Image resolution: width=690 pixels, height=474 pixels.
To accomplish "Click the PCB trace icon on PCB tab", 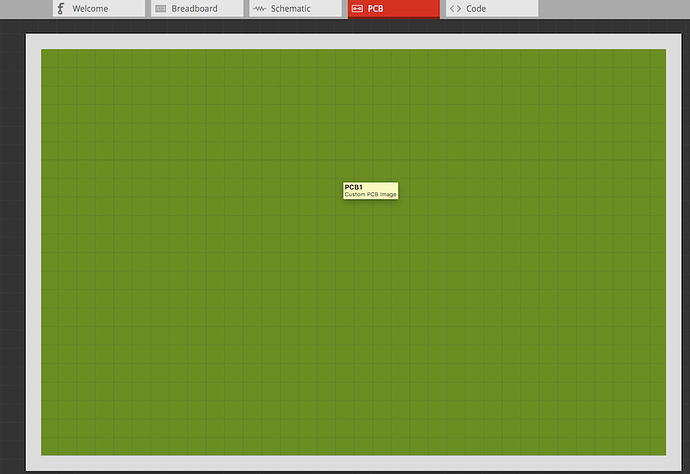I will [357, 8].
